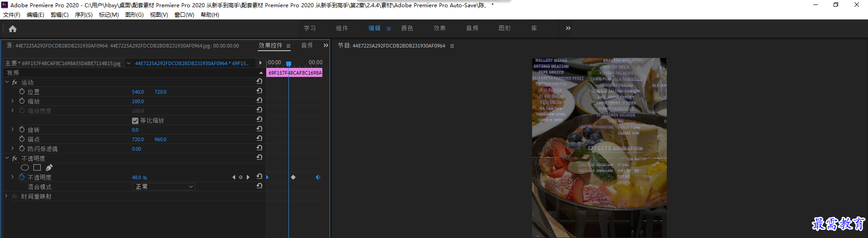Open the 窗口(W) menu
The width and height of the screenshot is (868, 238).
(184, 15)
